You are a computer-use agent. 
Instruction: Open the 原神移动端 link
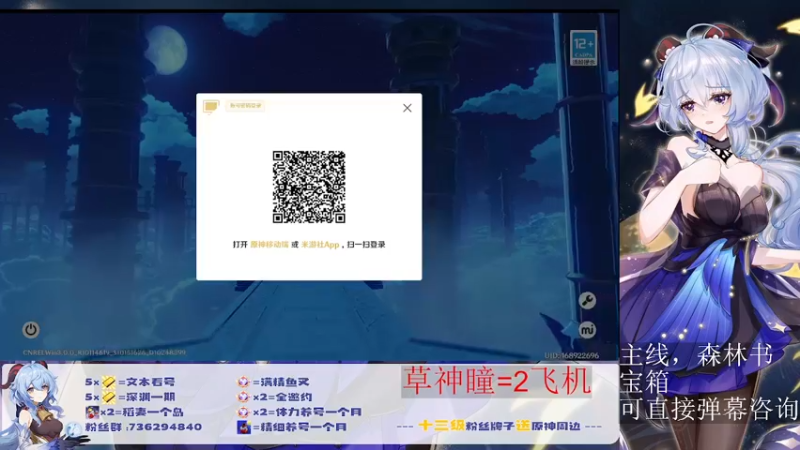coord(269,244)
